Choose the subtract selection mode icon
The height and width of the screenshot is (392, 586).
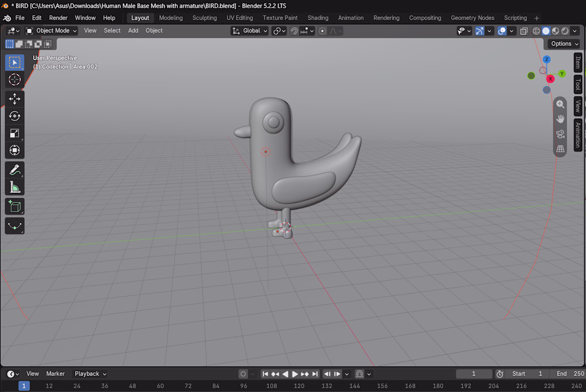tap(29, 44)
